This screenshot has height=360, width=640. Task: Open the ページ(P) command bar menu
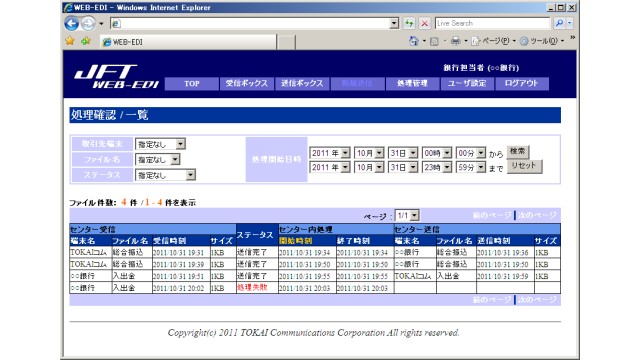pos(493,41)
